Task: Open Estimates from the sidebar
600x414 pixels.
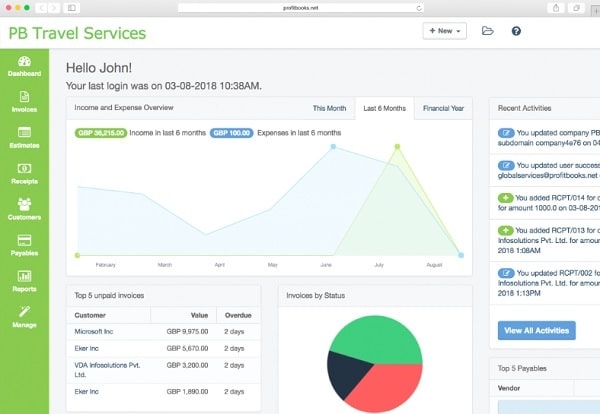Action: [24, 138]
